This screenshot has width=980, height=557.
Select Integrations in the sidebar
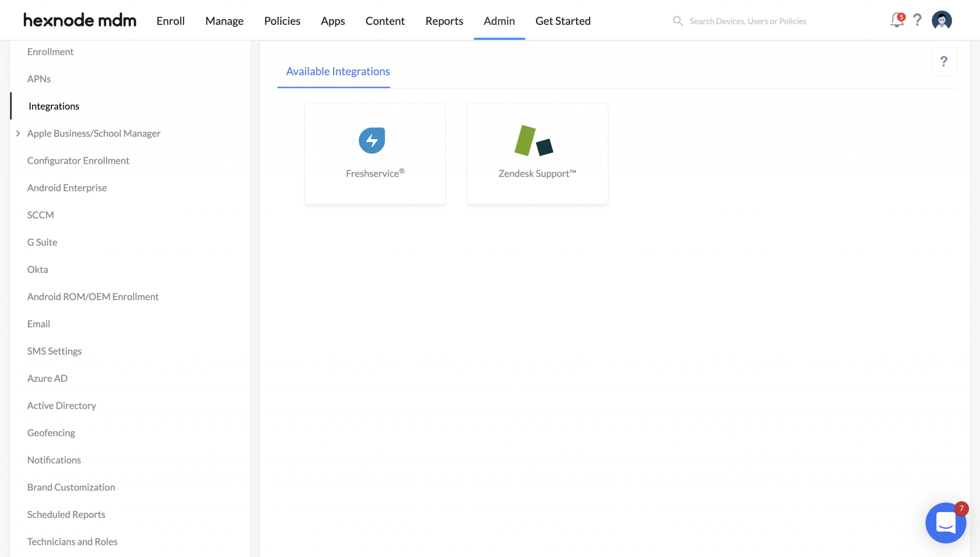(x=54, y=106)
